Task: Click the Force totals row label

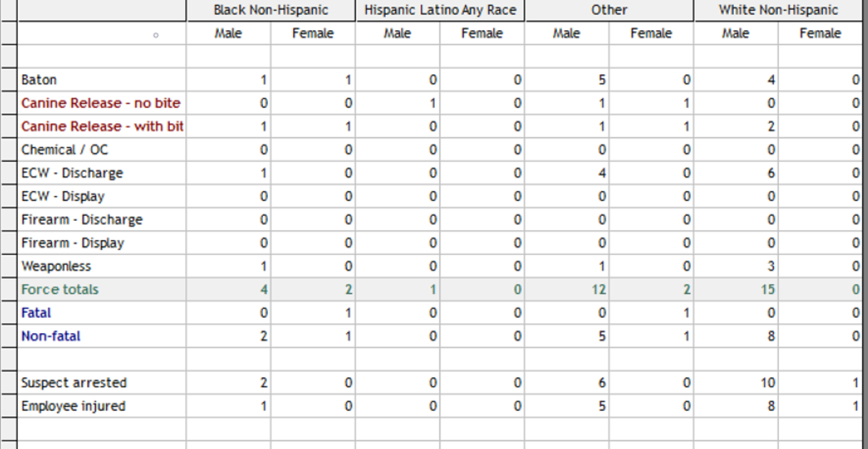Action: (60, 289)
